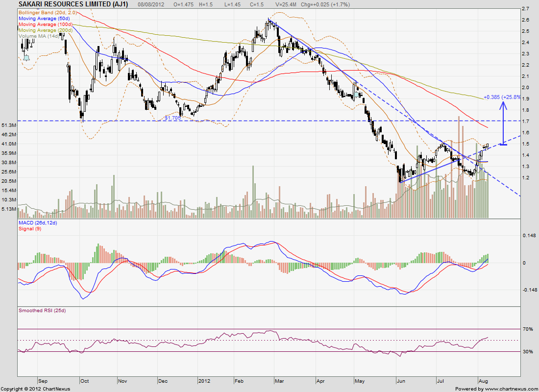Click the 2012 year label on timeline
The image size is (539, 392).
pos(204,381)
